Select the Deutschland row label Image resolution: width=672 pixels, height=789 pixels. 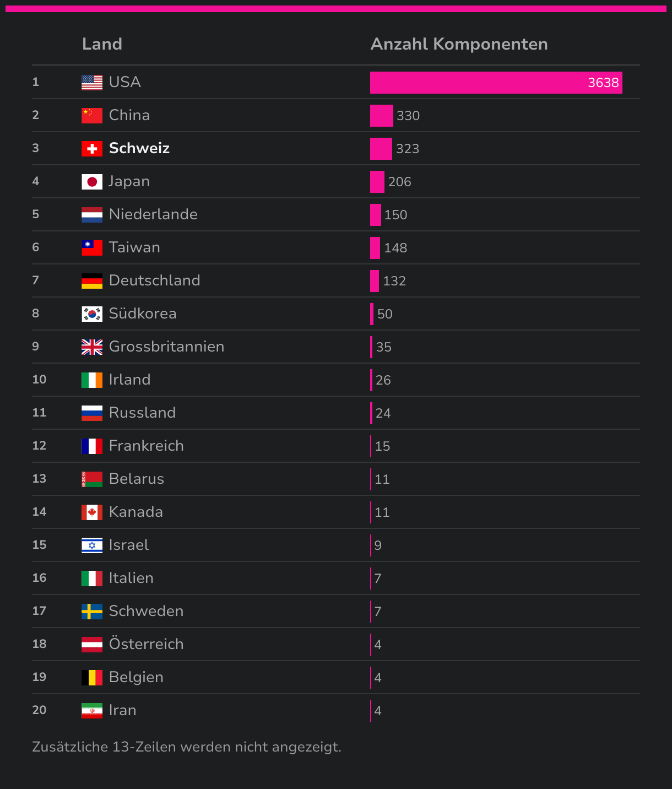pyautogui.click(x=154, y=280)
